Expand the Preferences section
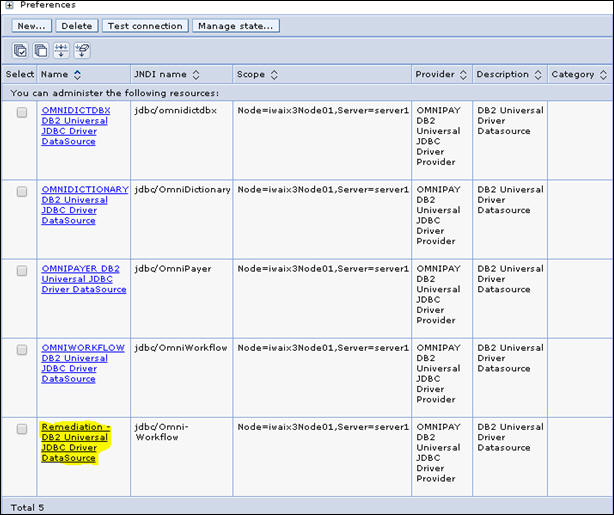 pyautogui.click(x=10, y=5)
